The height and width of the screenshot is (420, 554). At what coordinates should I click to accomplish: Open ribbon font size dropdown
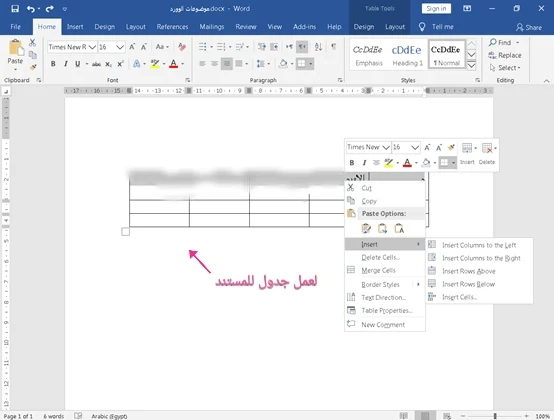click(120, 47)
